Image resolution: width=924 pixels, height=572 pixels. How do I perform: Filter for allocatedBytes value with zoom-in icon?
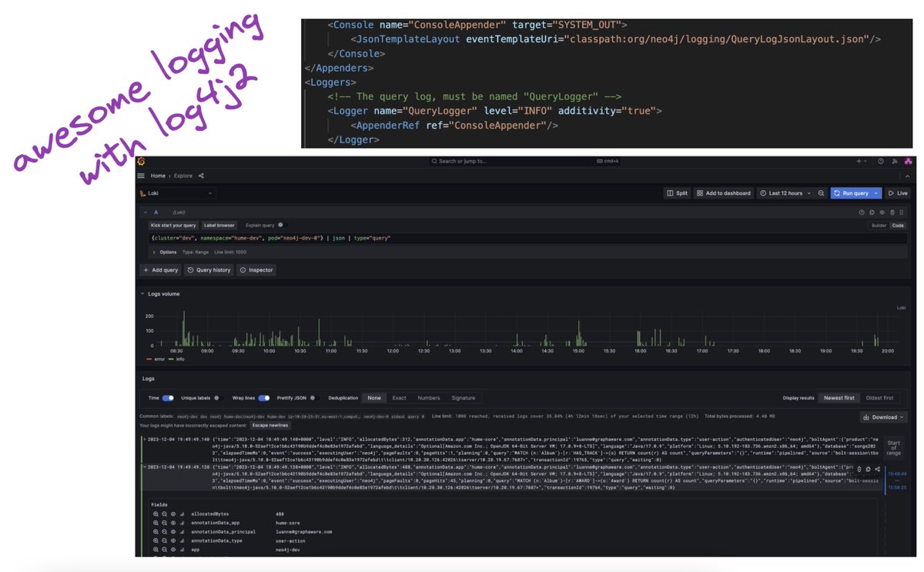[x=156, y=513]
